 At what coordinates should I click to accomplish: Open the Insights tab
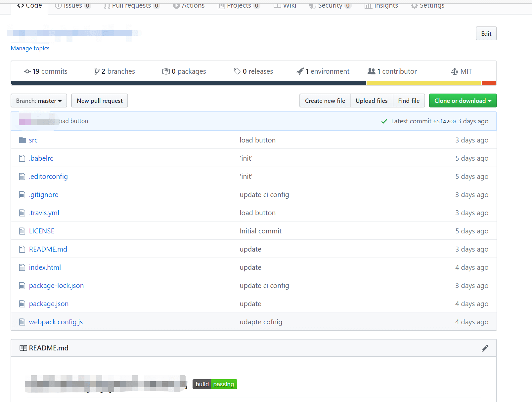point(381,6)
